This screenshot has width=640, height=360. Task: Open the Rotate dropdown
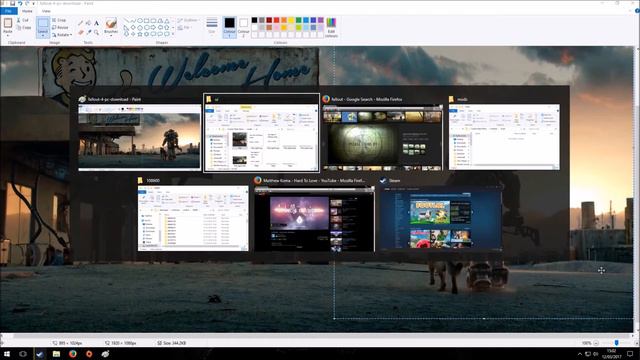tap(62, 35)
